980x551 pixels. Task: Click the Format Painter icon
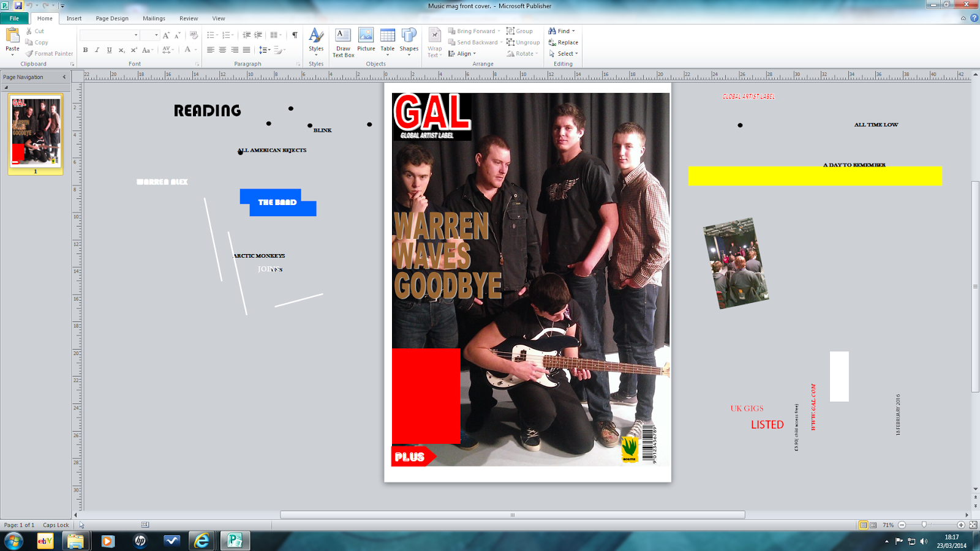point(29,53)
